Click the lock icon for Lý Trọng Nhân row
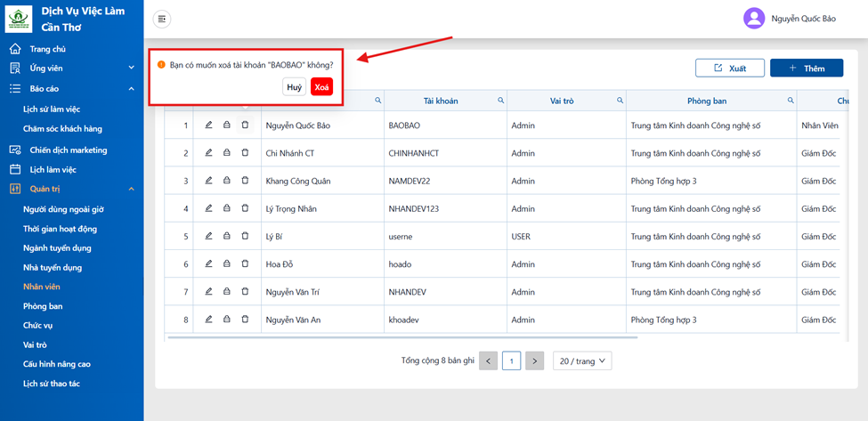Viewport: 868px width, 421px height. pos(226,208)
